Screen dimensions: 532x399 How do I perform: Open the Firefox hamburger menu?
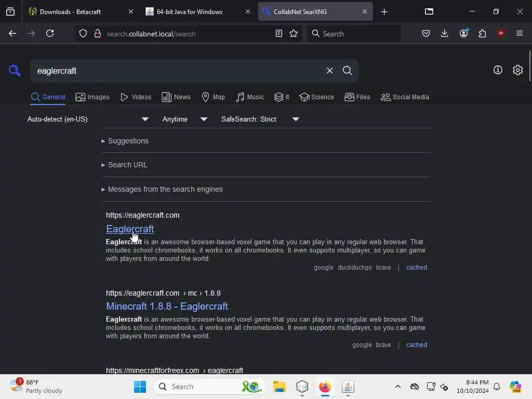pyautogui.click(x=519, y=33)
